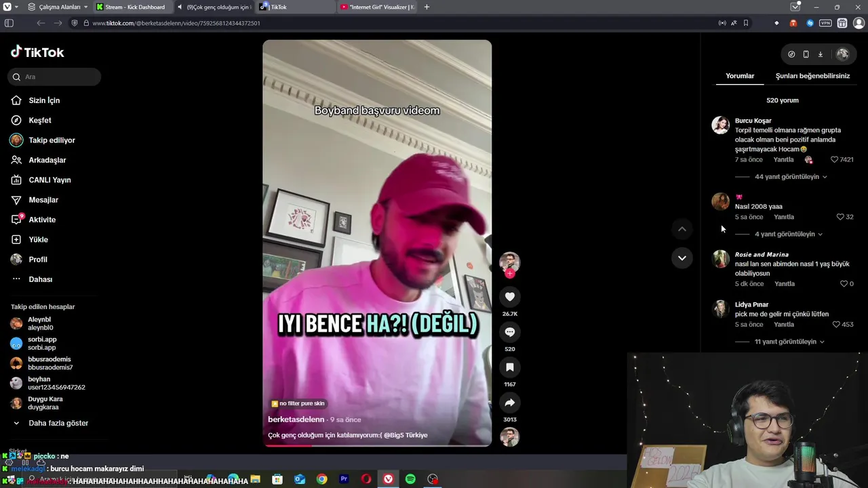Open Outlook from taskbar

pyautogui.click(x=299, y=479)
